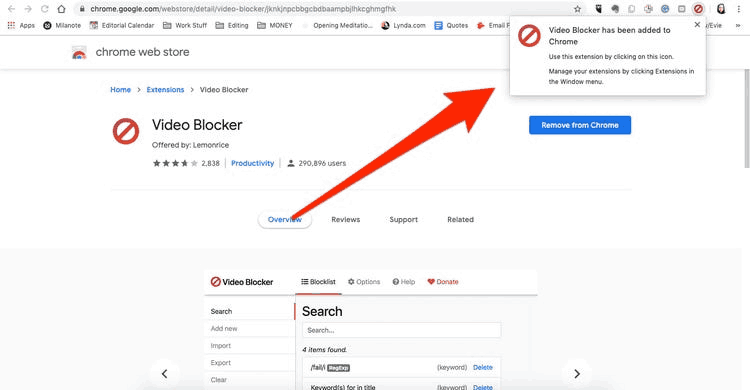Dismiss the Video Blocker added notification
This screenshot has width=750, height=390.
point(697,24)
